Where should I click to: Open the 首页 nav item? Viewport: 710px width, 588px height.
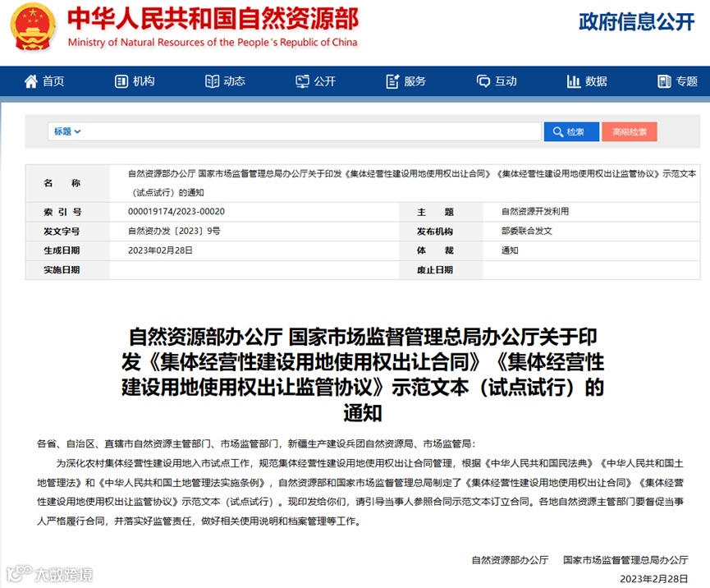click(x=44, y=81)
